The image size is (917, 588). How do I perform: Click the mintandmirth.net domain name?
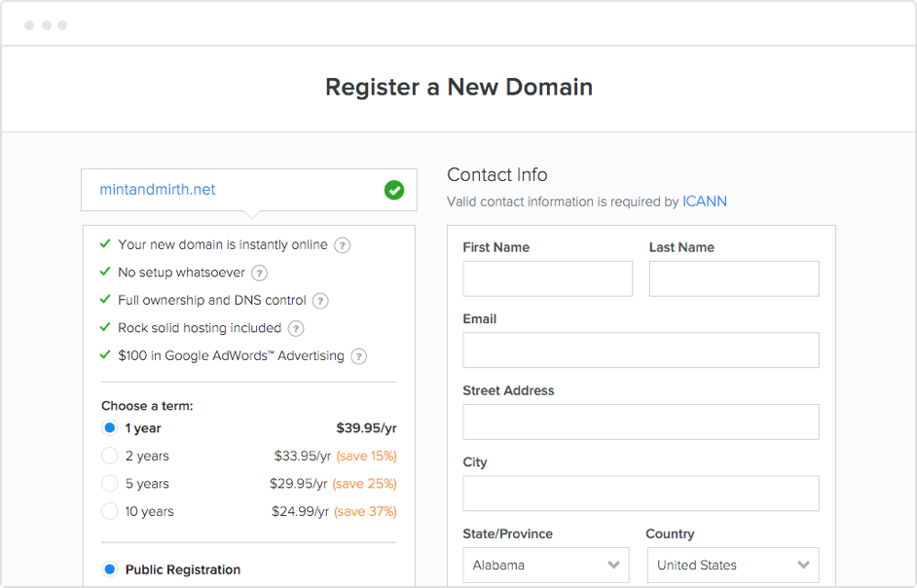click(158, 190)
